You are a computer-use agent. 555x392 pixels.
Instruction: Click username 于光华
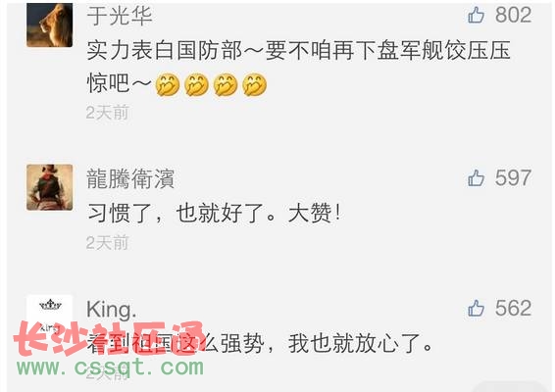tap(120, 16)
